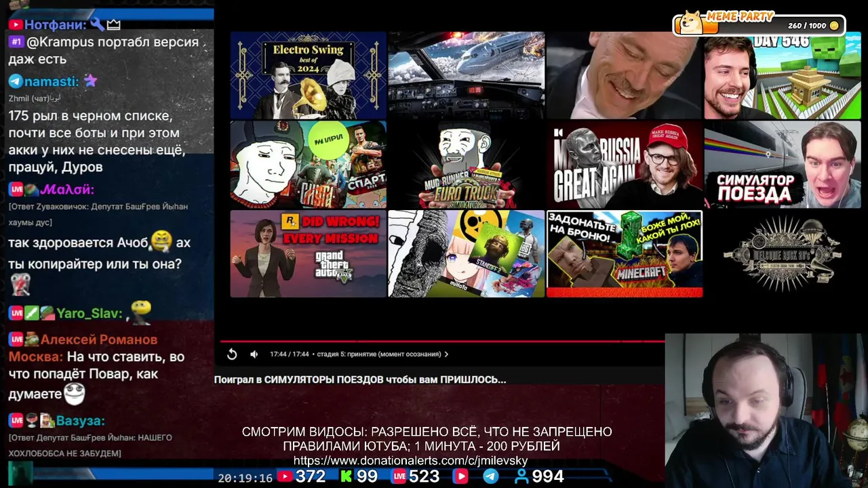Open the laughing man in suit thumbnail
Screen dimensions: 868x488
(625, 75)
